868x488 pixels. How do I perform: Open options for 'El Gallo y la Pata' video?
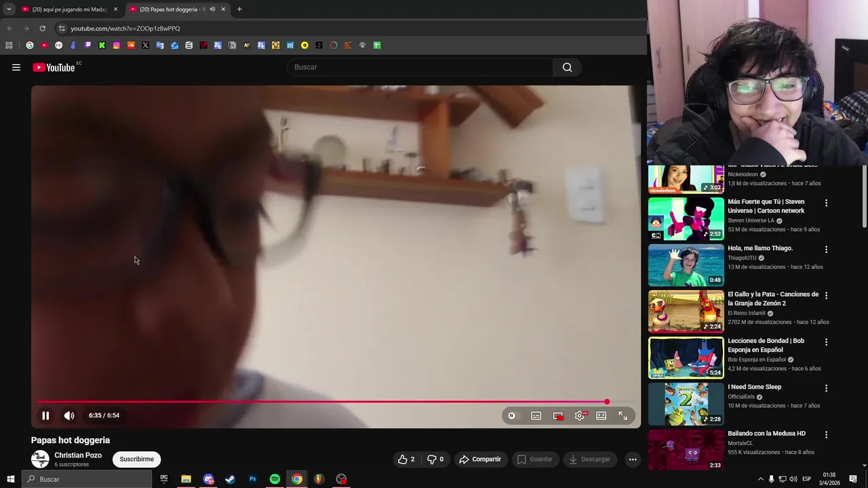click(826, 296)
